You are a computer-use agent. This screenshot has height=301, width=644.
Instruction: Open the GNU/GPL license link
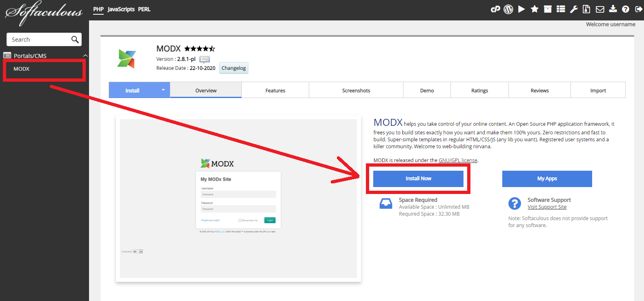[x=458, y=160]
